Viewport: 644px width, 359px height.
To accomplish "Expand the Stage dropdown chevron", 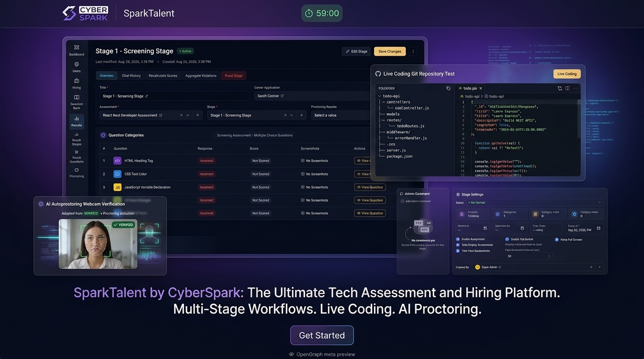I will (292, 115).
